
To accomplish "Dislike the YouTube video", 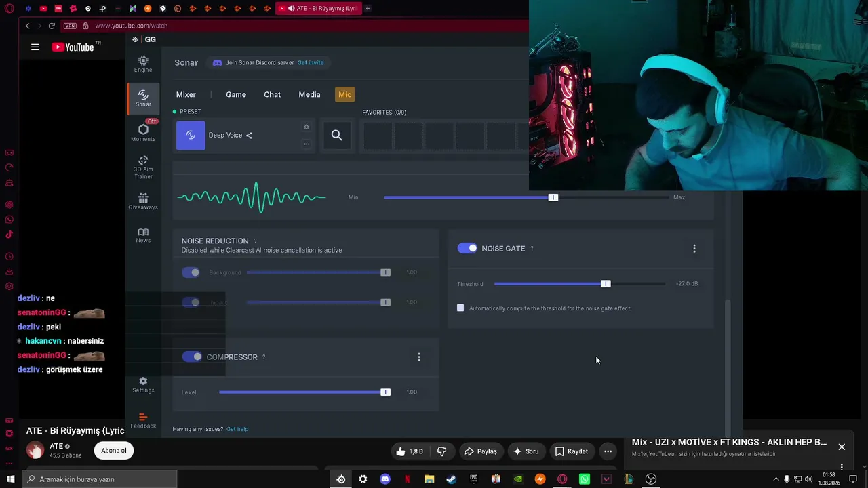I will coord(442,451).
